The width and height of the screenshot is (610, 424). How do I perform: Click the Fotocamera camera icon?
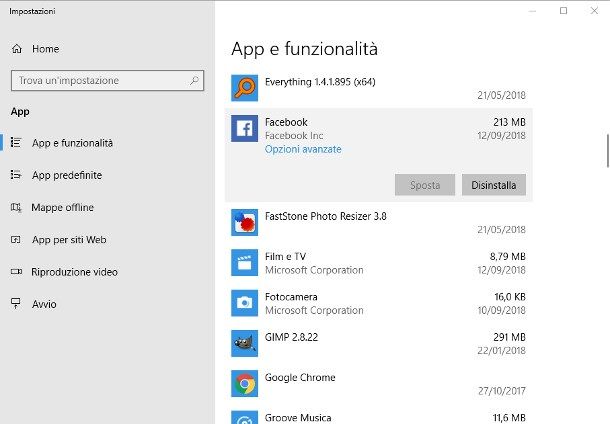coord(244,303)
